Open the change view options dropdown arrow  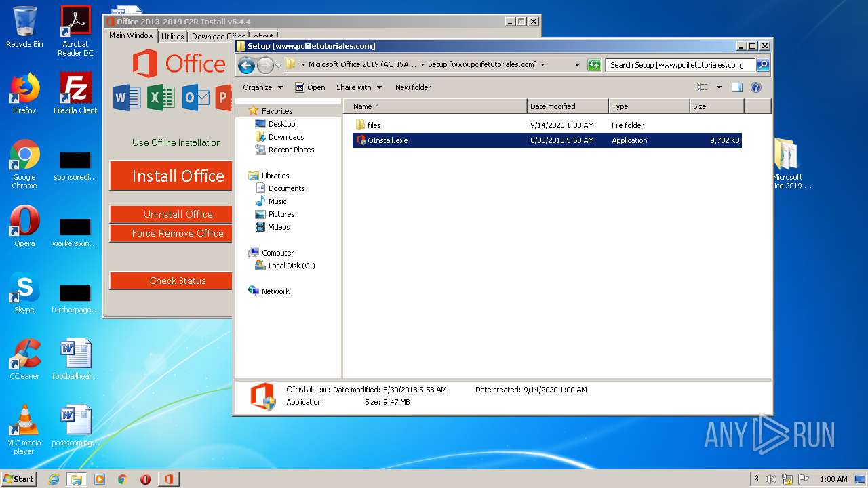point(719,87)
